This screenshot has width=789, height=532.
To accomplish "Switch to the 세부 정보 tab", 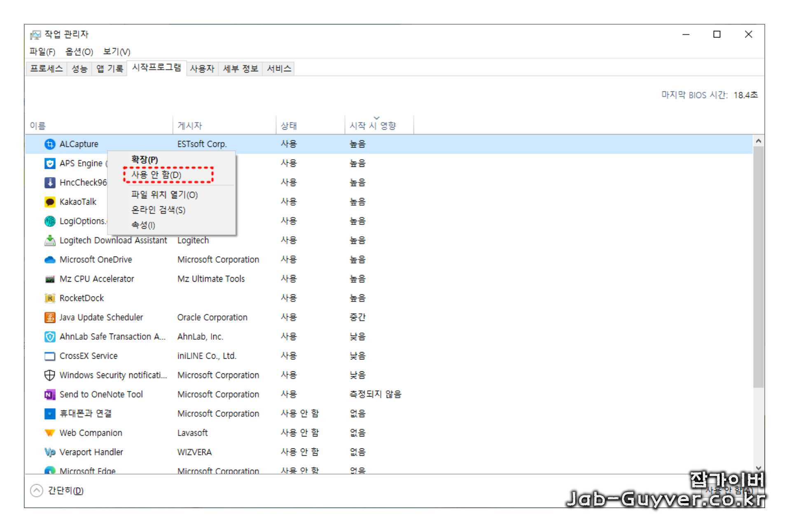I will (240, 69).
